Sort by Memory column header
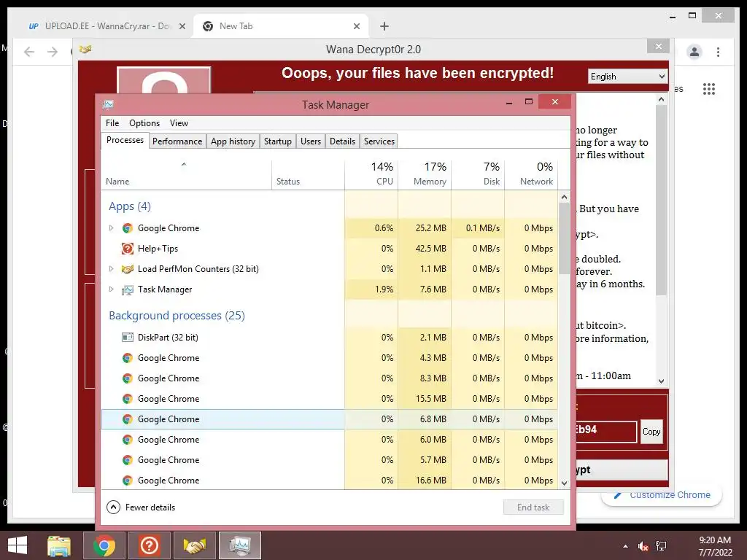 coord(425,174)
